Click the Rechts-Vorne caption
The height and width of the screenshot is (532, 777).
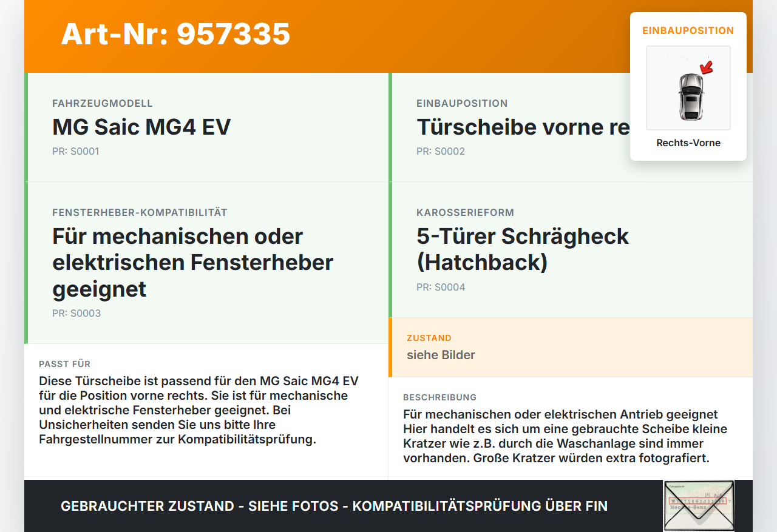(688, 143)
